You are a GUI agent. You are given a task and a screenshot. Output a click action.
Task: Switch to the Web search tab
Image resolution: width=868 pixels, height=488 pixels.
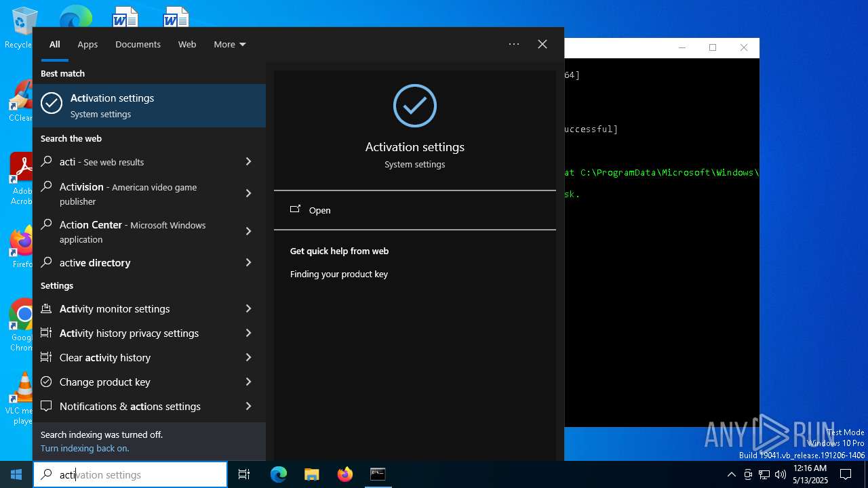tap(187, 44)
